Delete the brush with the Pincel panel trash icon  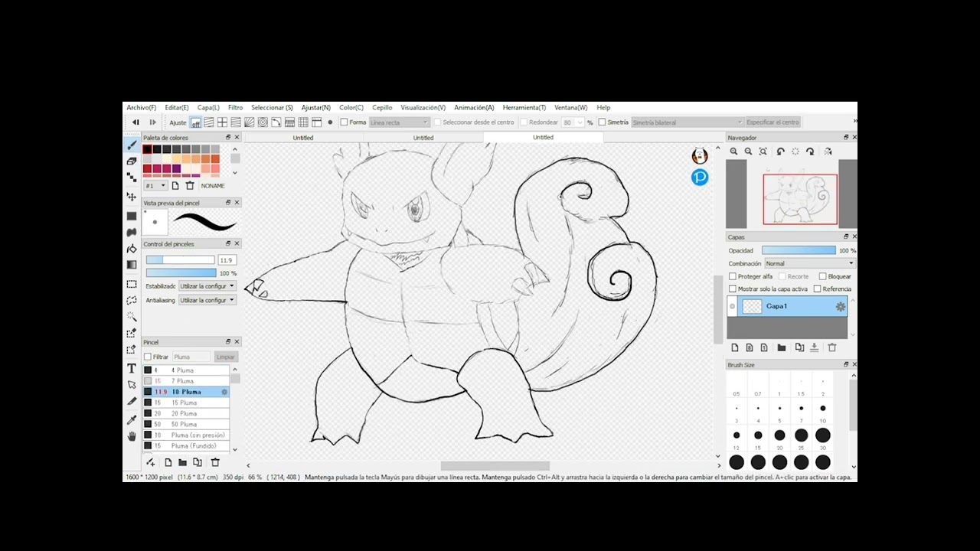point(215,462)
